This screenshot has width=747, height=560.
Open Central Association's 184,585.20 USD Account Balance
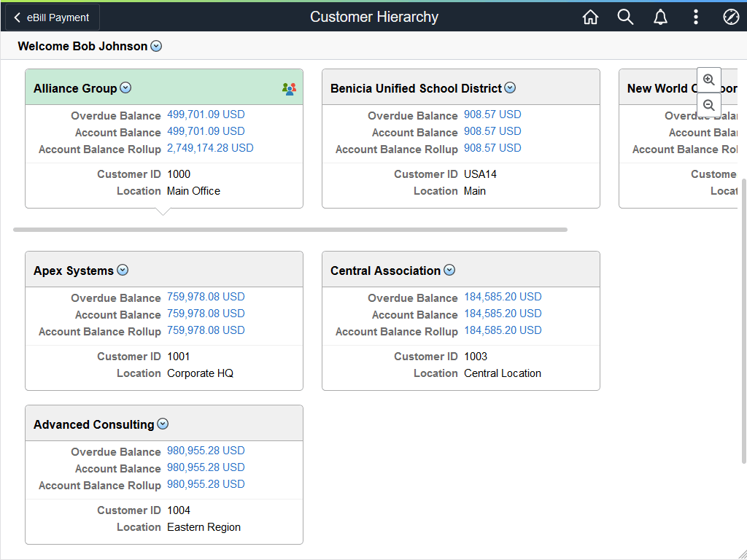click(x=503, y=314)
